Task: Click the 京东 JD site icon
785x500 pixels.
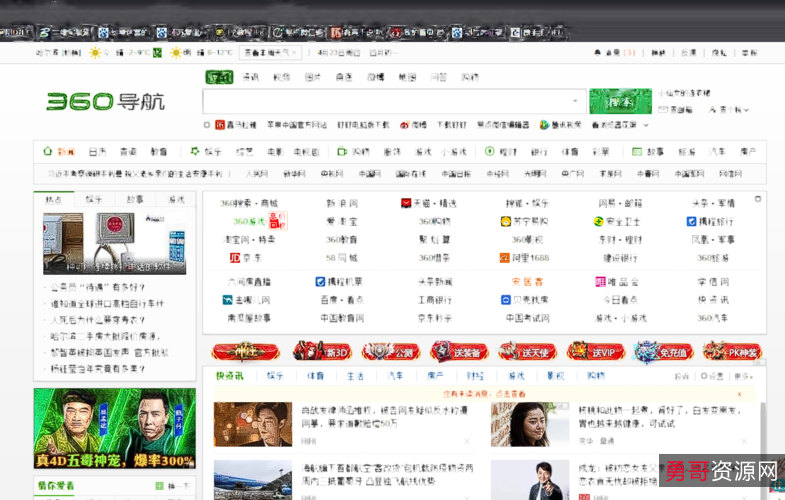Action: pyautogui.click(x=235, y=258)
